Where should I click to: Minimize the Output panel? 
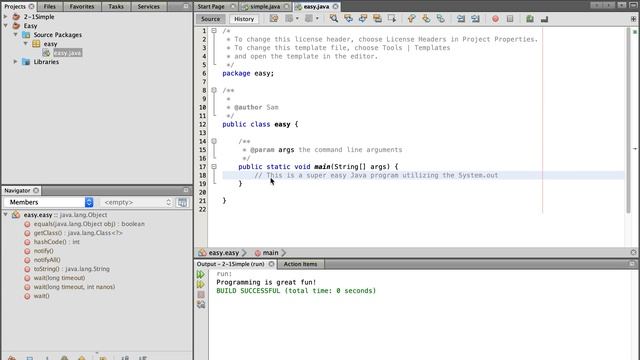point(632,264)
